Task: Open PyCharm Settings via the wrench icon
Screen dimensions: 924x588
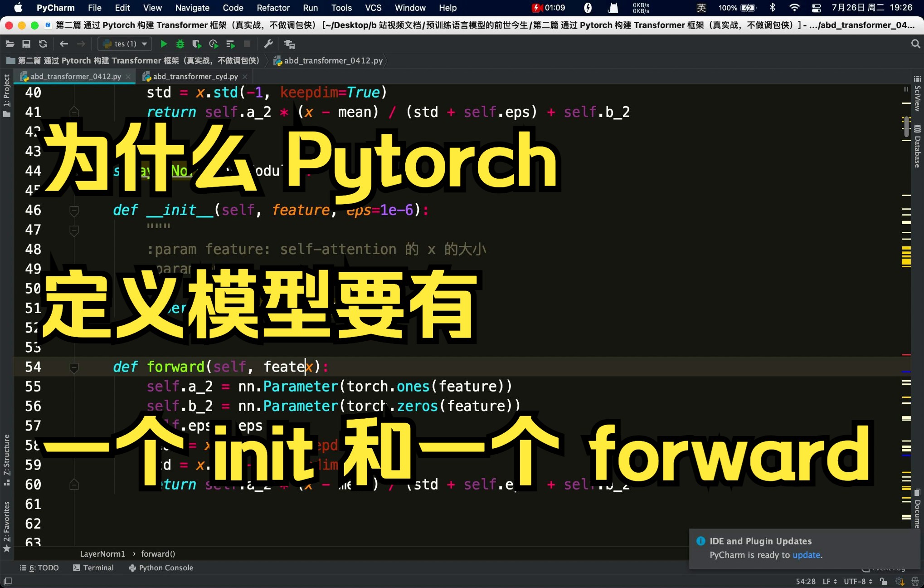Action: [x=268, y=44]
